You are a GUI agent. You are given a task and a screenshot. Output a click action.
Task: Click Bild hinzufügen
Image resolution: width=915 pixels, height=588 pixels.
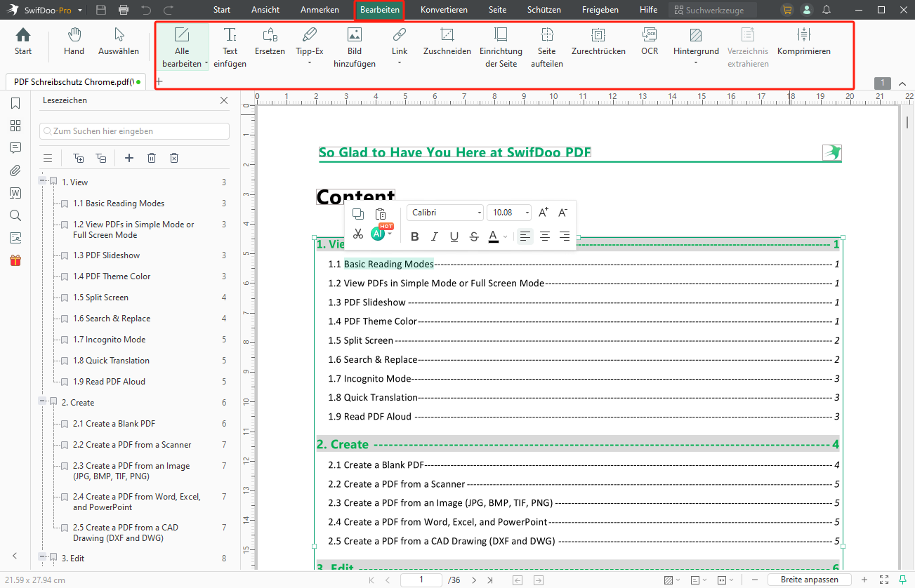click(355, 48)
